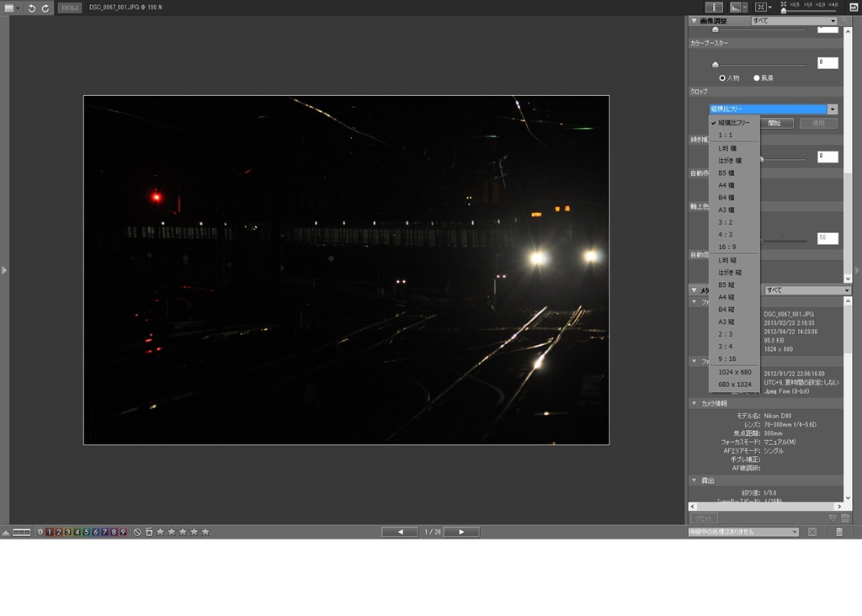The height and width of the screenshot is (616, 862).
Task: Go to next image with right arrow button
Action: [x=461, y=532]
